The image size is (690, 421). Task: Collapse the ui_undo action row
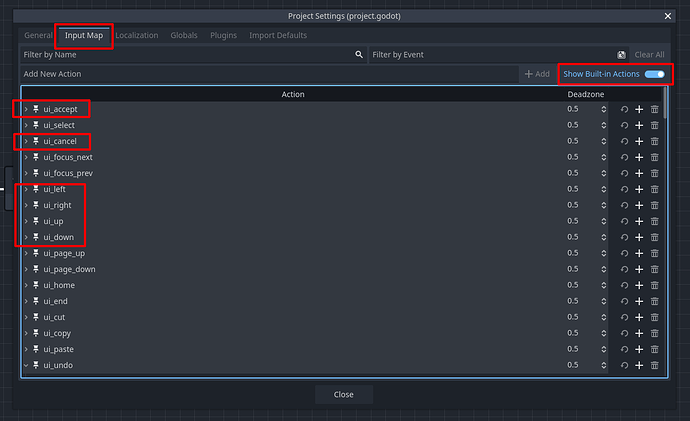coord(26,365)
